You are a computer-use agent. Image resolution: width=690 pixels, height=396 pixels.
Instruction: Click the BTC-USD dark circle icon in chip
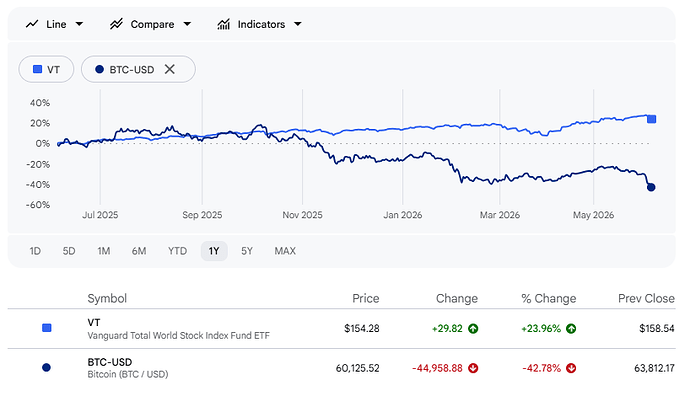(x=99, y=69)
